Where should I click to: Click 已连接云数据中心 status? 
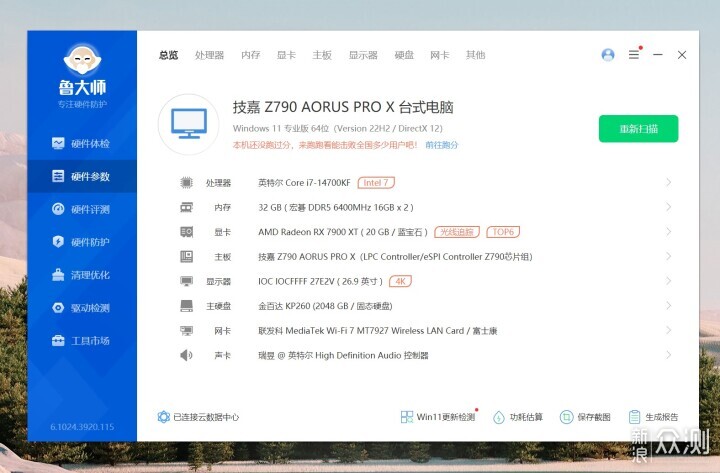[x=206, y=417]
